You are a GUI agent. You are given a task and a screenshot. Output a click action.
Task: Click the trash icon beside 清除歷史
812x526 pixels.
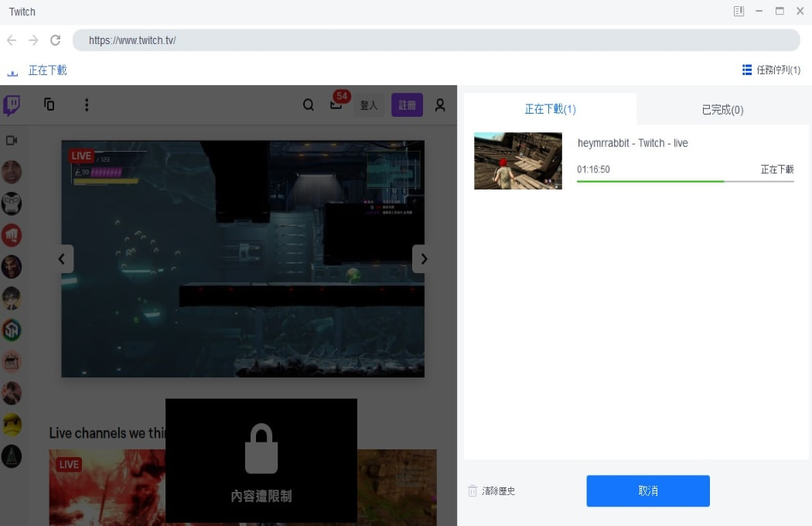pos(473,490)
